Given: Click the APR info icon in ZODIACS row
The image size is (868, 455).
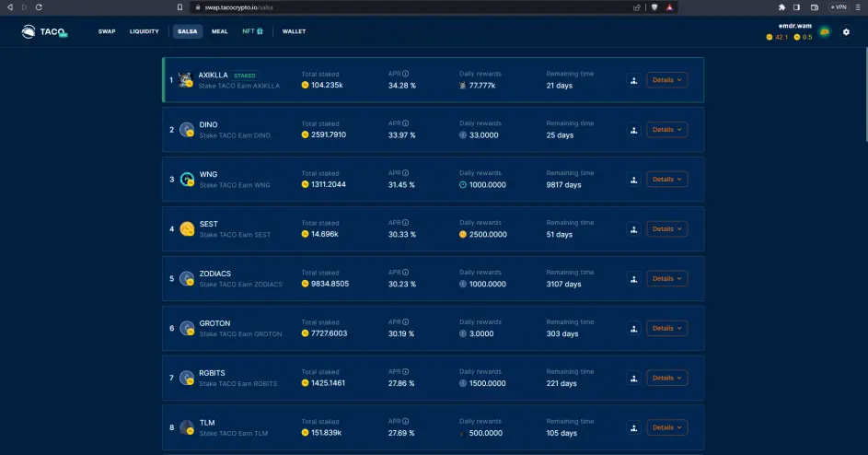Looking at the screenshot, I should (x=406, y=272).
